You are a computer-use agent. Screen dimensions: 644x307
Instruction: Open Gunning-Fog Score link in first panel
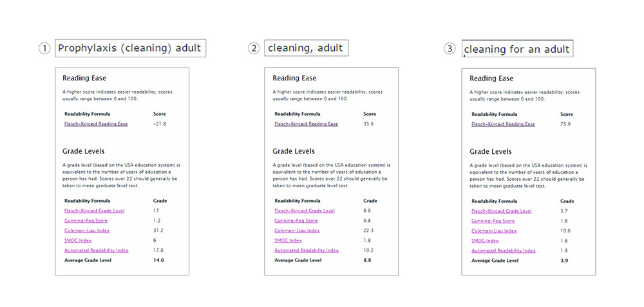tap(86, 221)
